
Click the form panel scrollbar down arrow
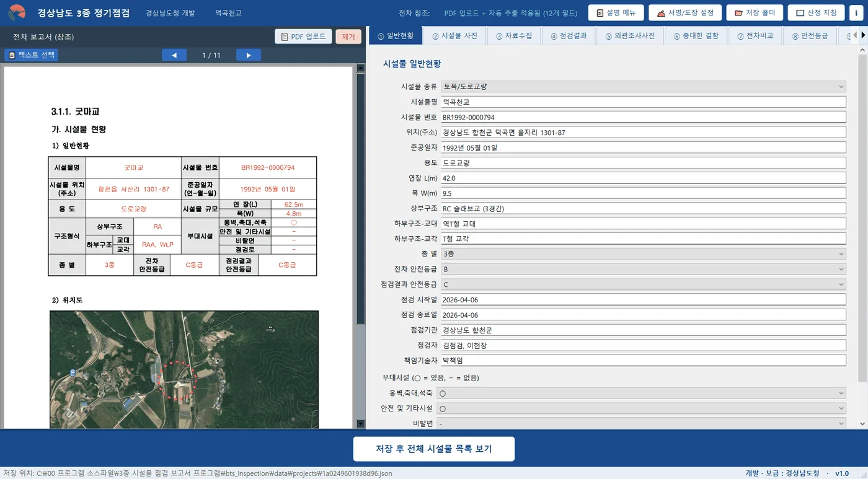tap(862, 424)
